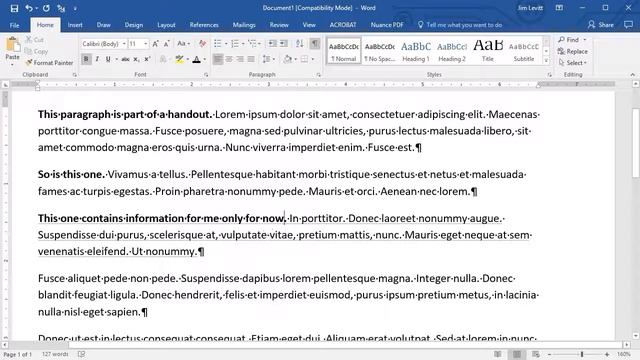640x360 pixels.
Task: Apply subscript formatting
Action: point(136,60)
